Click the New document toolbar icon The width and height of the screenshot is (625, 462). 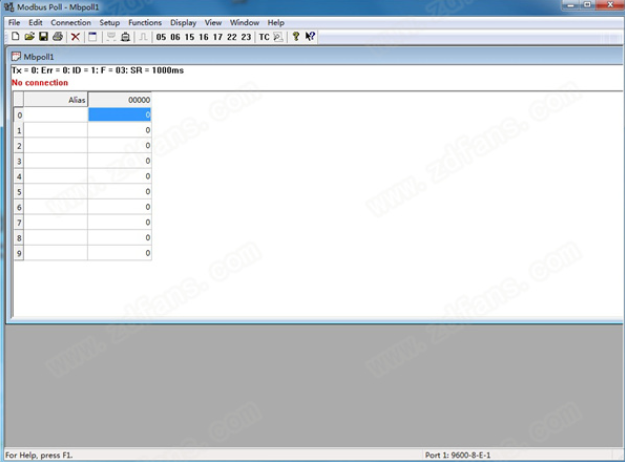tap(15, 37)
